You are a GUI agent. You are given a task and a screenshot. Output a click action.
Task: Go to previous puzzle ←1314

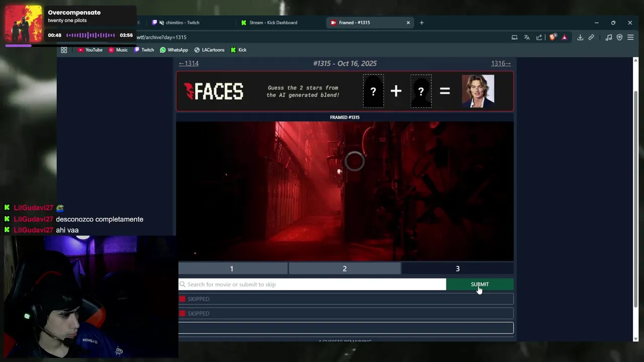(x=189, y=63)
